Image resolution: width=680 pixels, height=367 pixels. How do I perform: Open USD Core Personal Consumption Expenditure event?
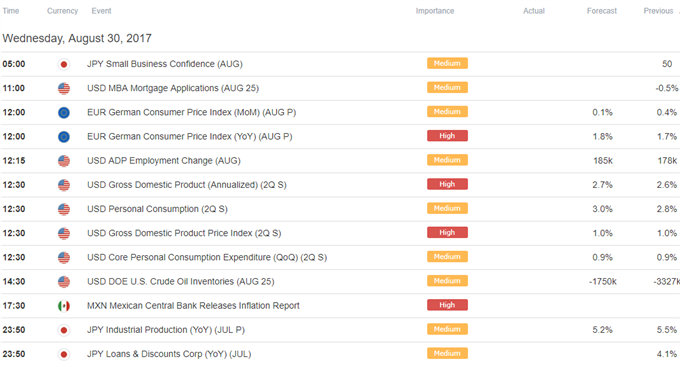pos(207,257)
